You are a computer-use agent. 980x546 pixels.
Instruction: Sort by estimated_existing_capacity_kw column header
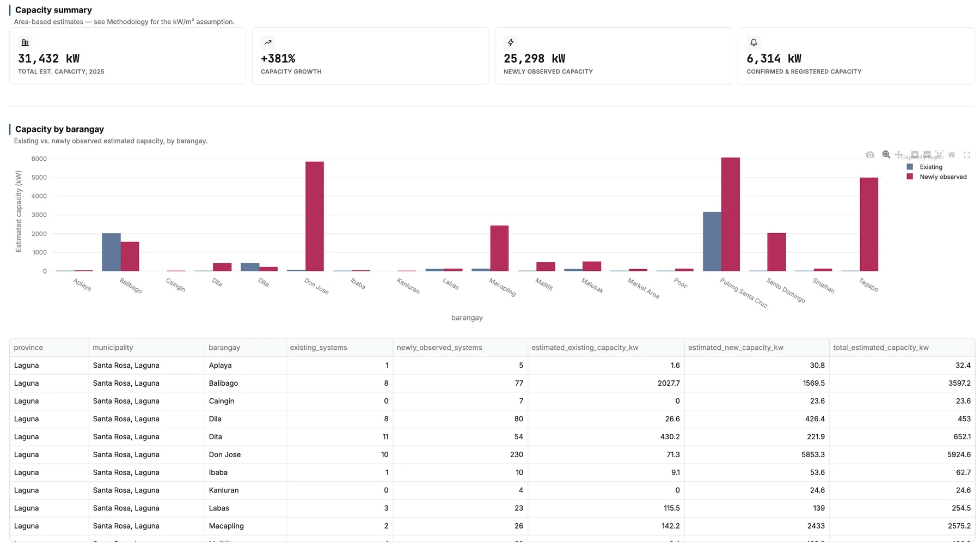pos(606,348)
